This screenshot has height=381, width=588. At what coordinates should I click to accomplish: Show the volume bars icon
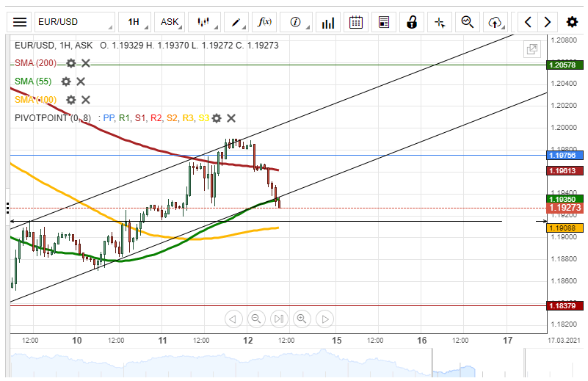coord(328,22)
